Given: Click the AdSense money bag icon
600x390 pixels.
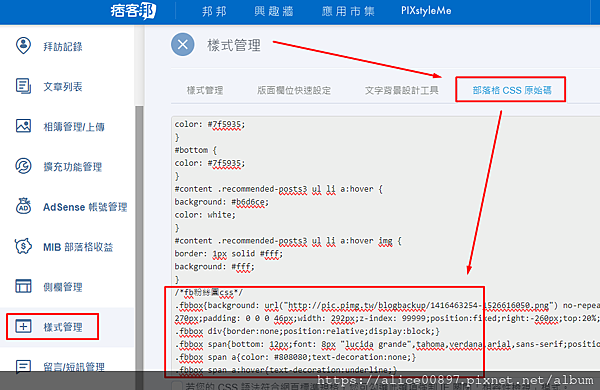Looking at the screenshot, I should (23, 206).
